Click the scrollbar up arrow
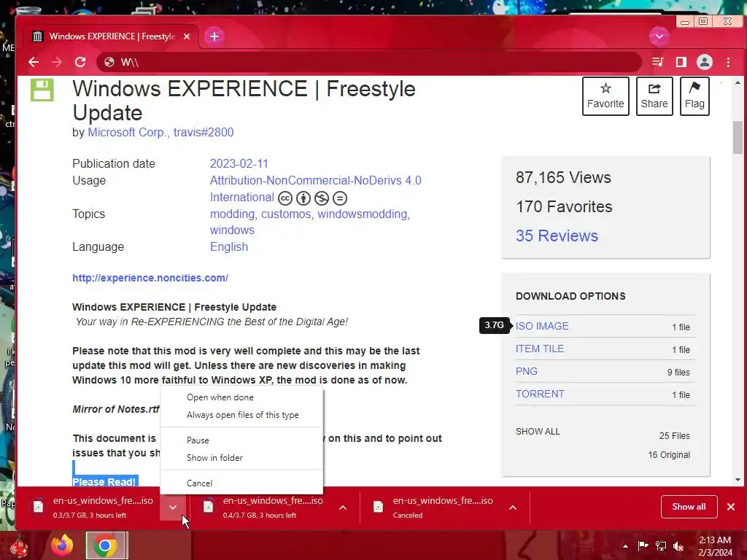Viewport: 747px width, 560px height. coord(738,83)
